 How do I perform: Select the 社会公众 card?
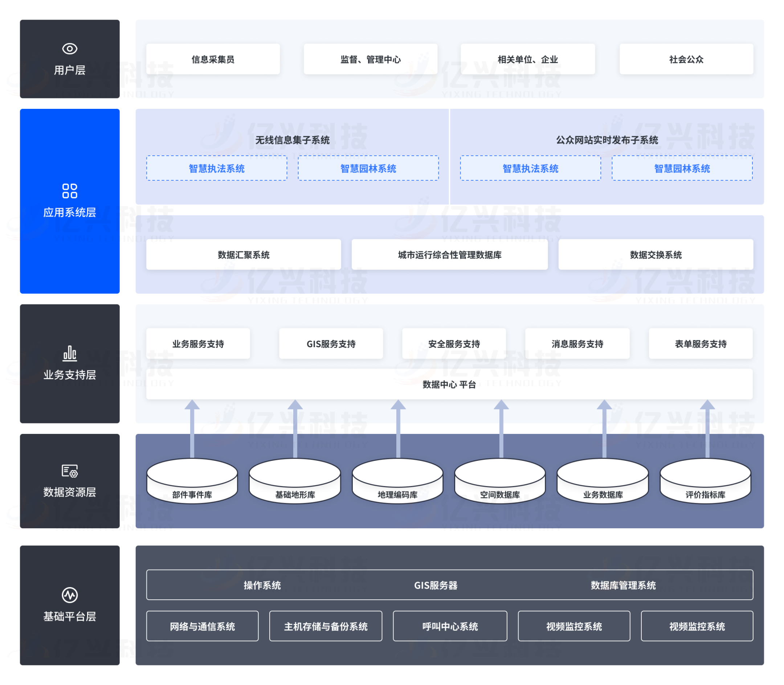686,59
